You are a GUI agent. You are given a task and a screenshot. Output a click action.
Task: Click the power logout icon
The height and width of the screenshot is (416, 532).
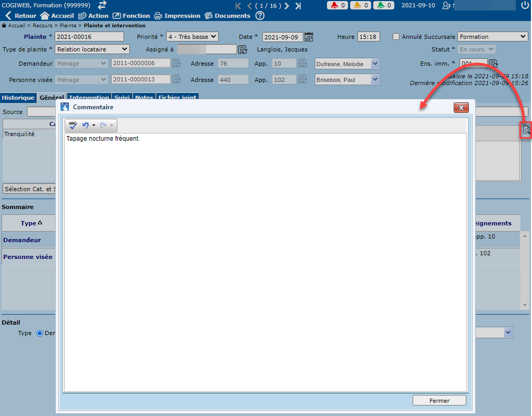[x=525, y=5]
